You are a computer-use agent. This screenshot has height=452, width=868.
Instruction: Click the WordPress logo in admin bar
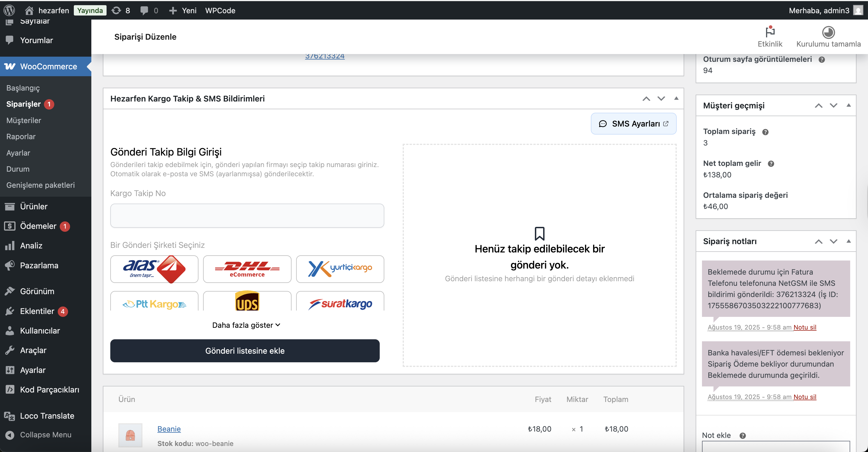pos(9,10)
